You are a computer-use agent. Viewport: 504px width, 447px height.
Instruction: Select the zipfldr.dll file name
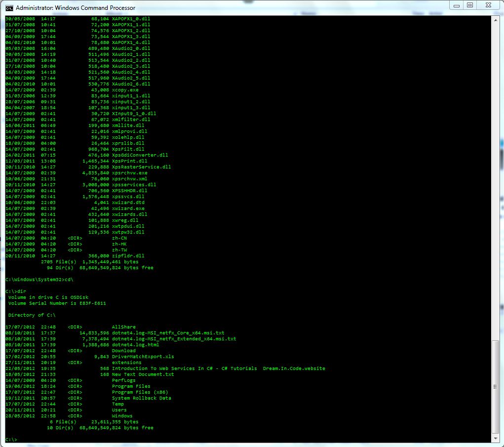128,256
